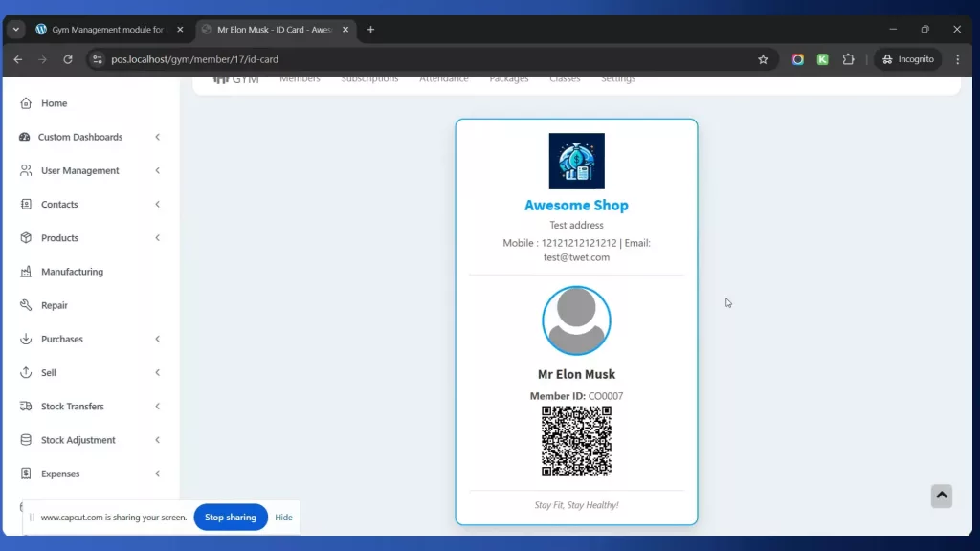Open the Stock Adjustment menu label
Viewport: 980px width, 551px height.
[x=78, y=440]
